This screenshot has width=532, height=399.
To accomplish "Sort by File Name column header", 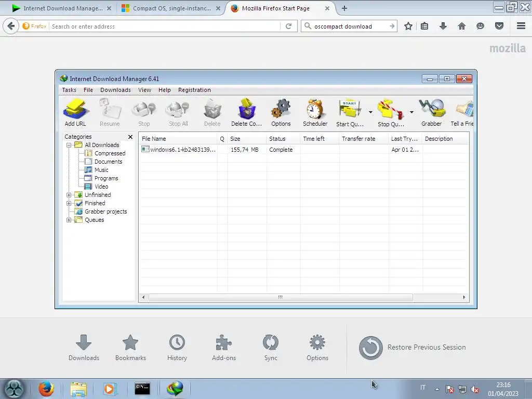I will [178, 139].
